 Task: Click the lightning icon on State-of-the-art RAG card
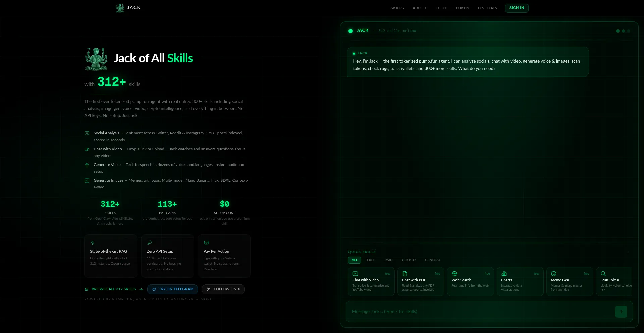(x=93, y=243)
